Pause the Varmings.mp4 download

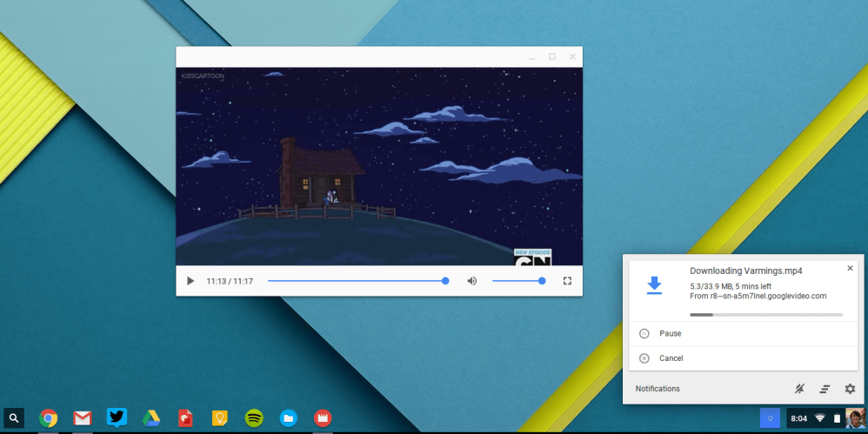pos(670,333)
